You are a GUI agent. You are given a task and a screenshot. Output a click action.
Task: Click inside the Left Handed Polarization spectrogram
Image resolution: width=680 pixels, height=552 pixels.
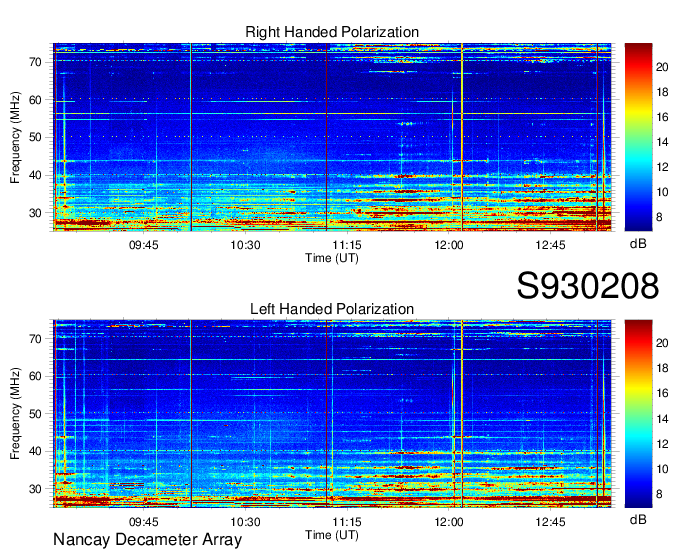[x=332, y=414]
